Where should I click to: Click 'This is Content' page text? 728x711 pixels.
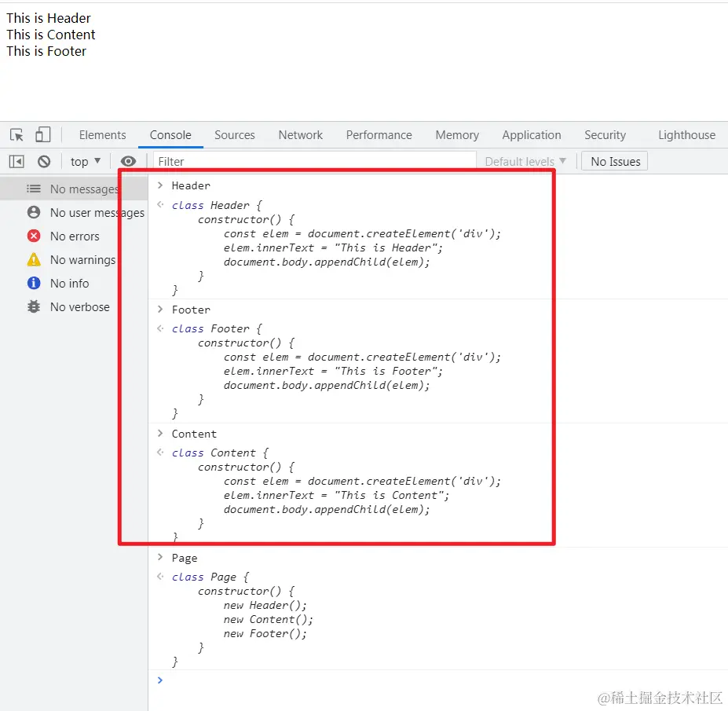pyautogui.click(x=51, y=35)
